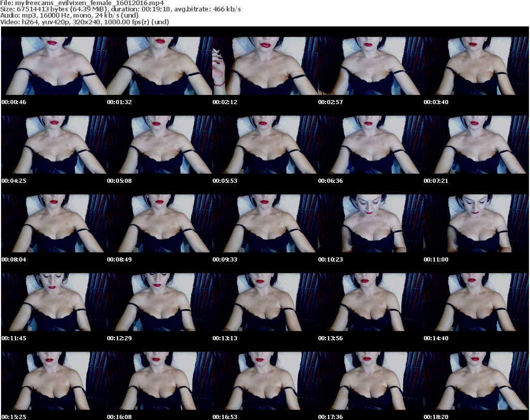
Task: Select the thumbnail frame at 00:00:46
Action: 54,66
